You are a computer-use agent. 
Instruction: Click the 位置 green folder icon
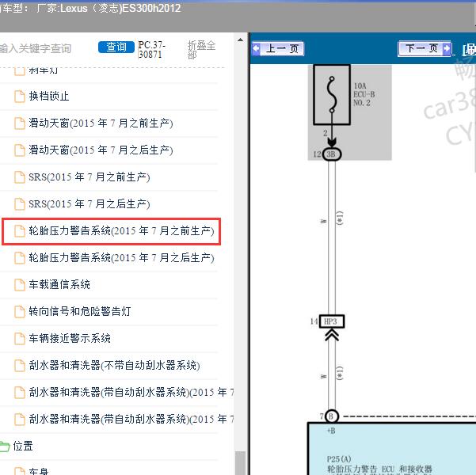point(5,446)
